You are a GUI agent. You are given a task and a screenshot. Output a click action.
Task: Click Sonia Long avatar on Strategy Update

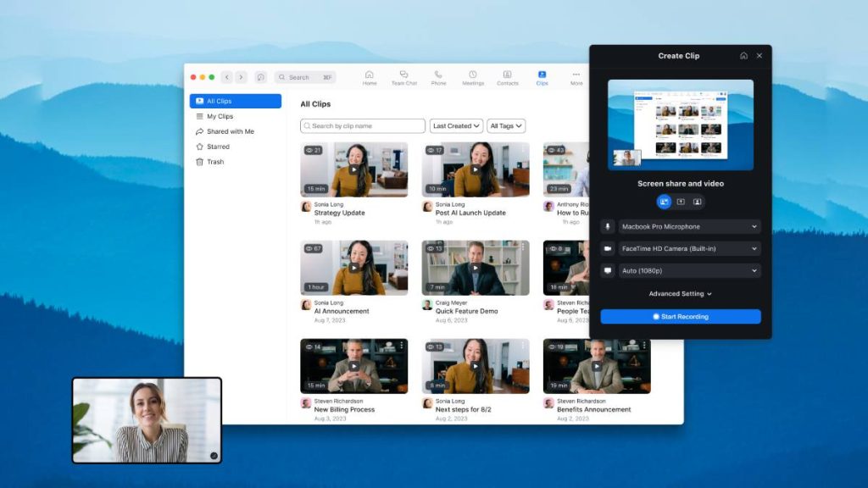pos(305,207)
